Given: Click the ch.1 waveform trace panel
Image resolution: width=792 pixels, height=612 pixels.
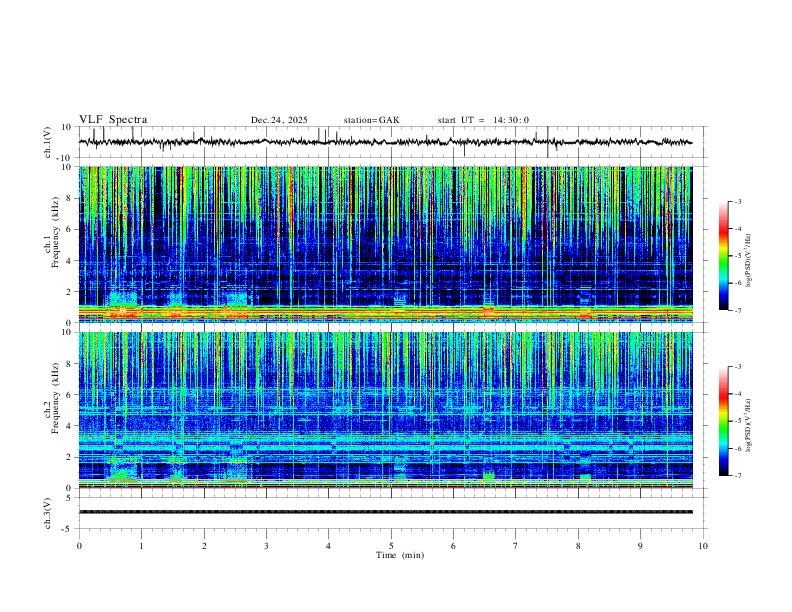Looking at the screenshot, I should point(392,142).
